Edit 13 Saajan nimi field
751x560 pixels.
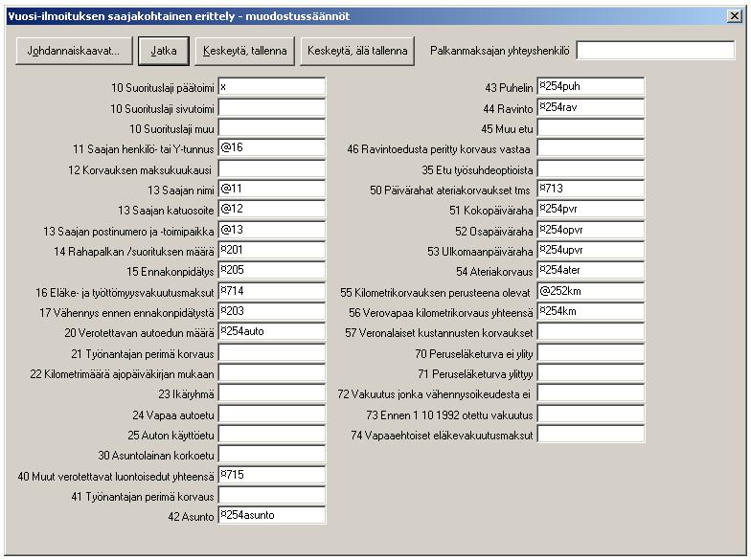272,190
